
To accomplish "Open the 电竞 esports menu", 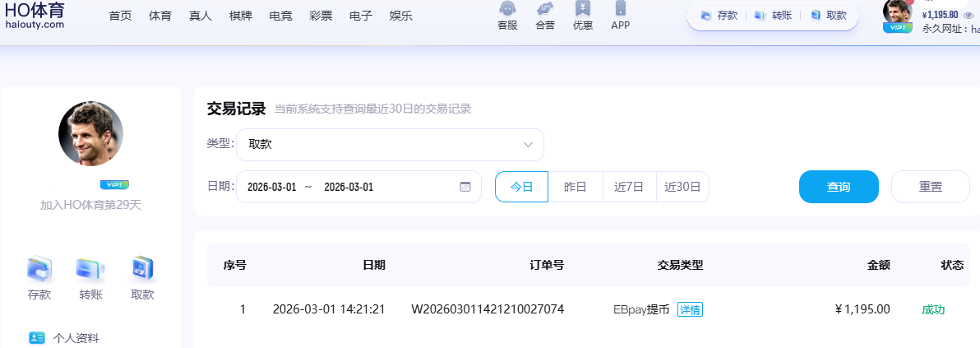I will pos(280,16).
